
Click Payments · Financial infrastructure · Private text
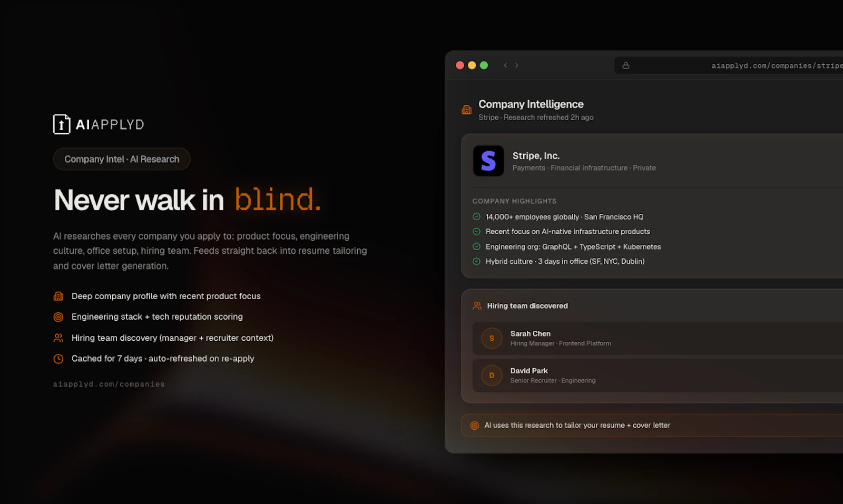(x=584, y=168)
